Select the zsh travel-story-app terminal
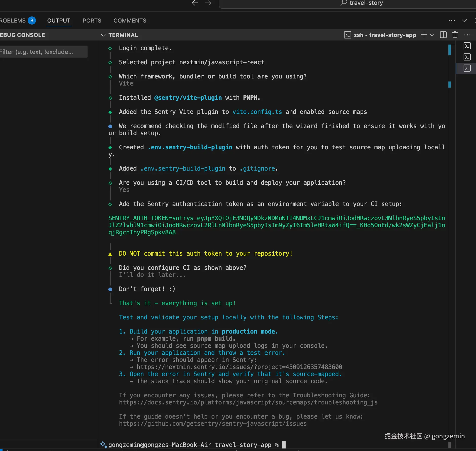 (x=380, y=35)
